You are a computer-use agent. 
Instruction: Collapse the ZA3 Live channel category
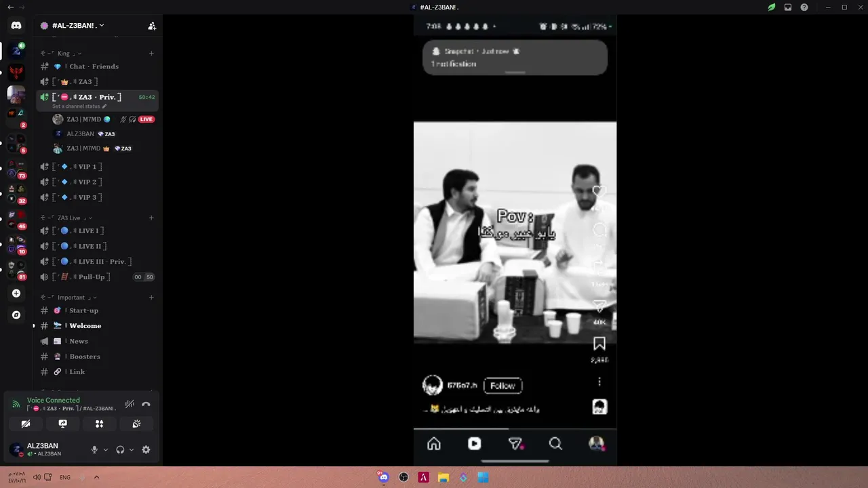(x=66, y=218)
